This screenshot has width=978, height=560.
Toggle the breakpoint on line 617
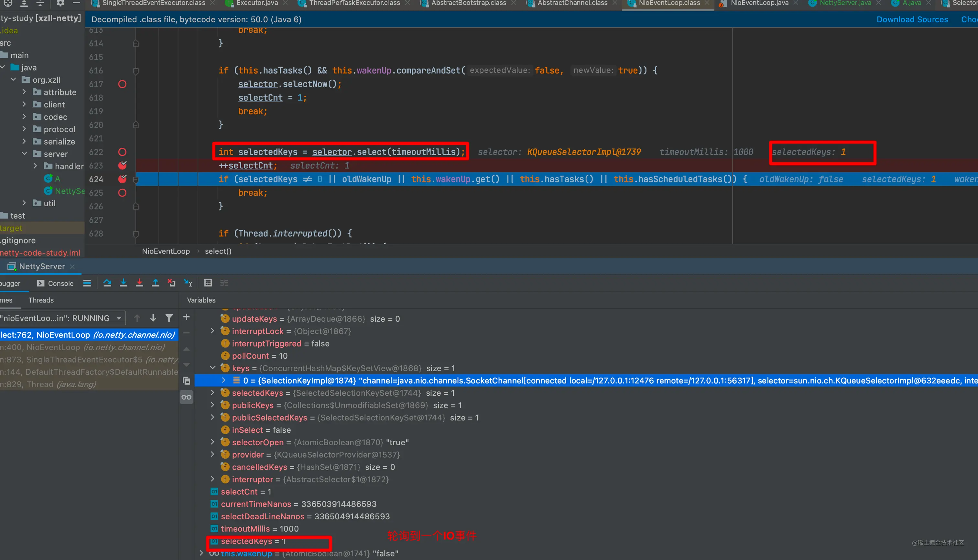coord(122,84)
